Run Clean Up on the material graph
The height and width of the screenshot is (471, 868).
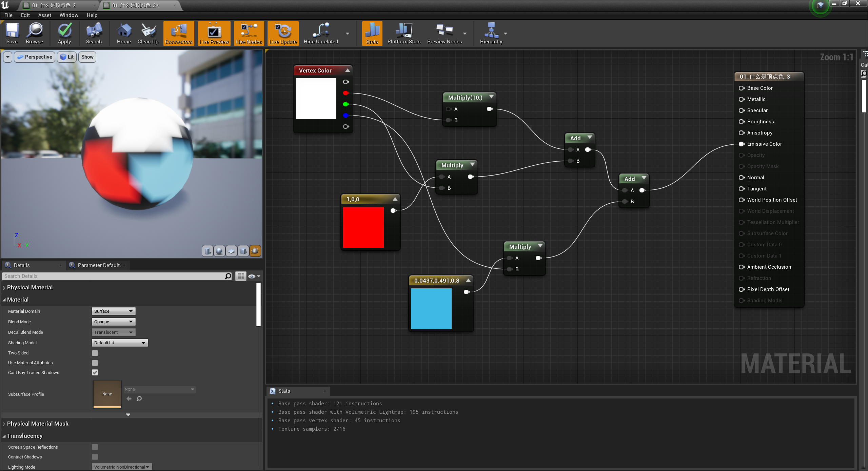point(148,33)
